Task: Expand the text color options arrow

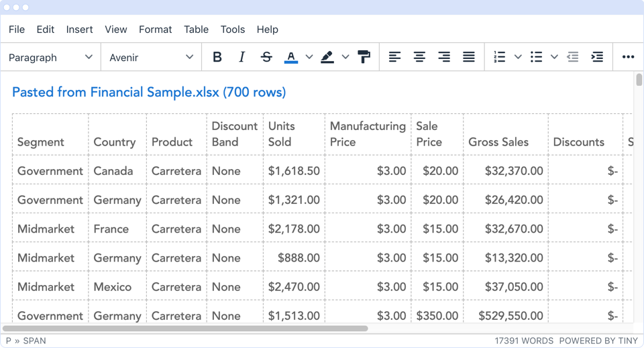Action: 309,58
